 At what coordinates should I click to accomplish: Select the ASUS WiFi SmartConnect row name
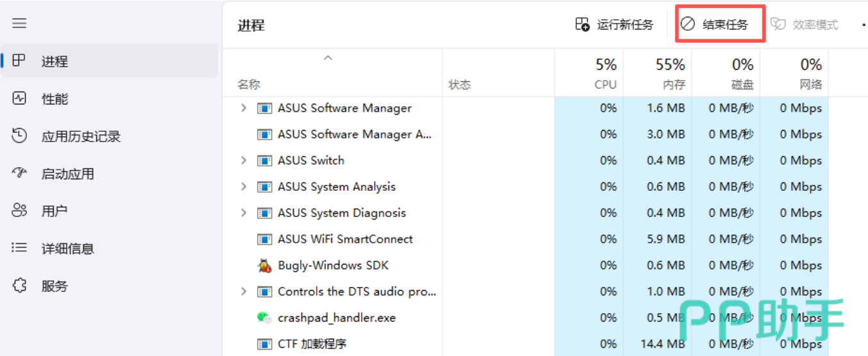tap(346, 239)
